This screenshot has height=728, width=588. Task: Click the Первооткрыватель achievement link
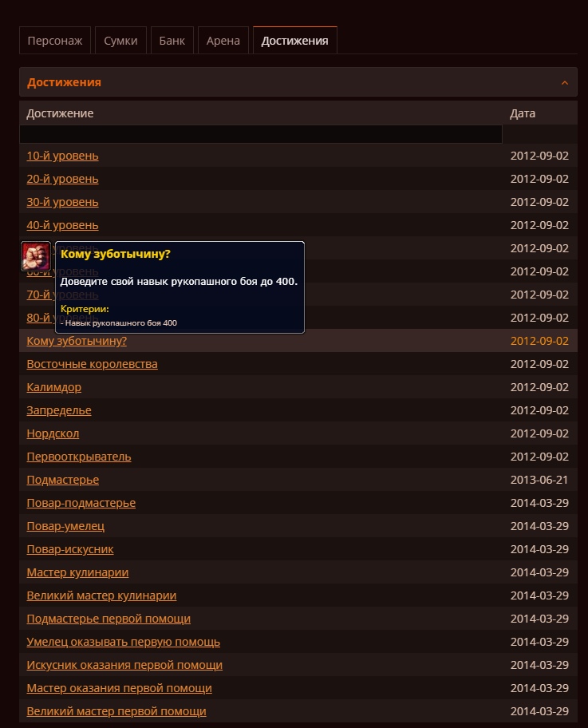(79, 457)
